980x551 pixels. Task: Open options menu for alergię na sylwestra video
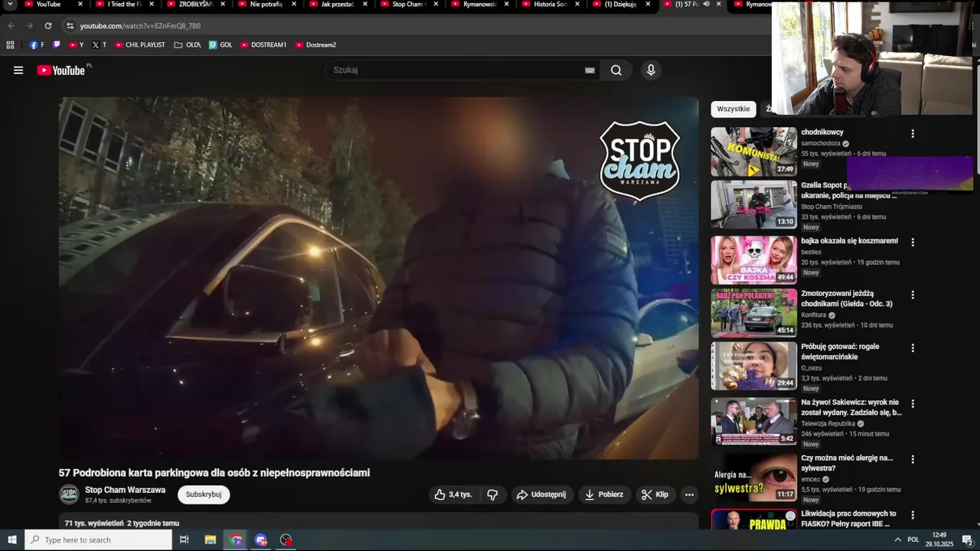[x=913, y=459]
